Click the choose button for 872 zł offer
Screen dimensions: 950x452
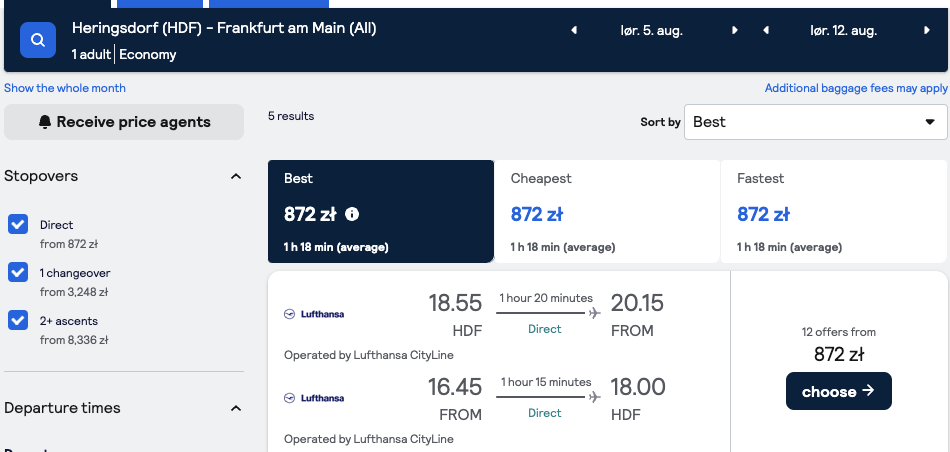point(839,391)
